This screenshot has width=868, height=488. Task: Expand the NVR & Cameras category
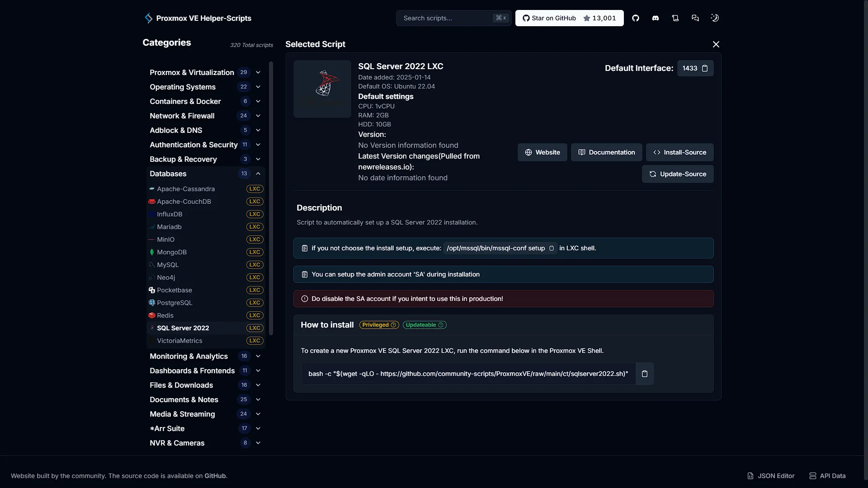[x=206, y=443]
